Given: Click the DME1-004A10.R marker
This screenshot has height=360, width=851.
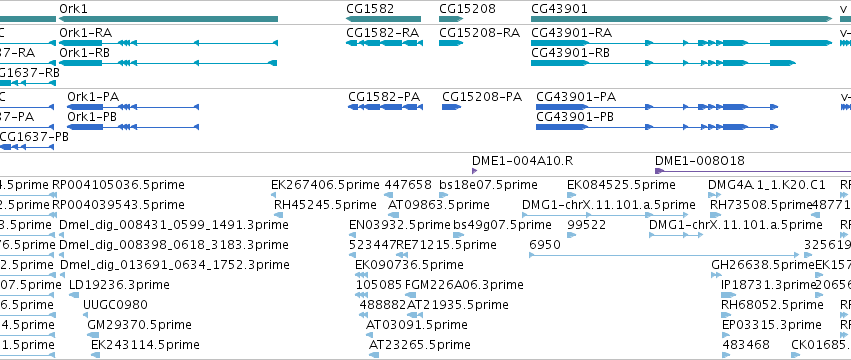Looking at the screenshot, I should click(x=475, y=170).
